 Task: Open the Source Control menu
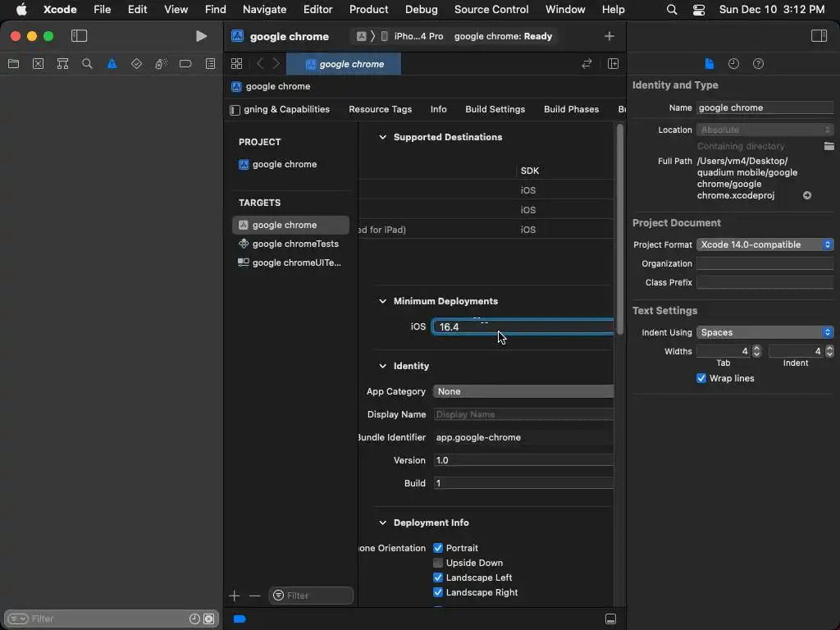click(x=491, y=9)
